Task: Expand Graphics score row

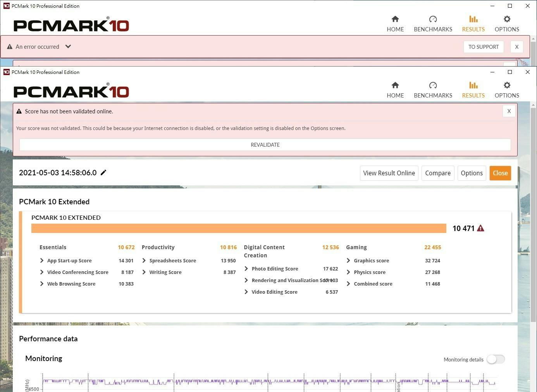Action: tap(348, 260)
